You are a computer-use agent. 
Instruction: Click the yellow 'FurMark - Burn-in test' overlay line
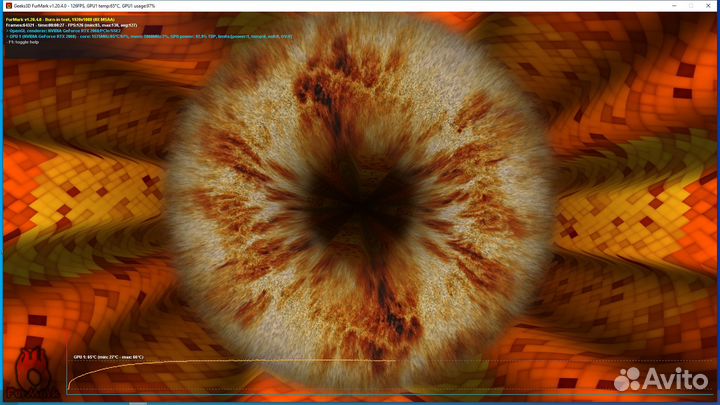click(x=61, y=20)
